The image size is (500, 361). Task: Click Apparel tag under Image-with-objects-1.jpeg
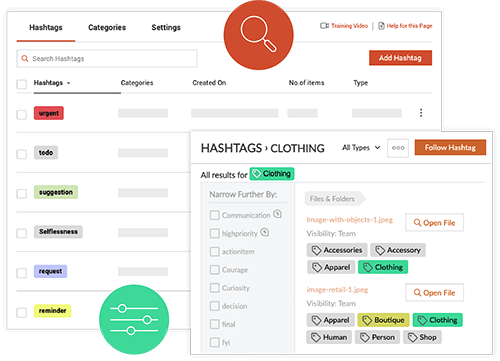(x=331, y=267)
